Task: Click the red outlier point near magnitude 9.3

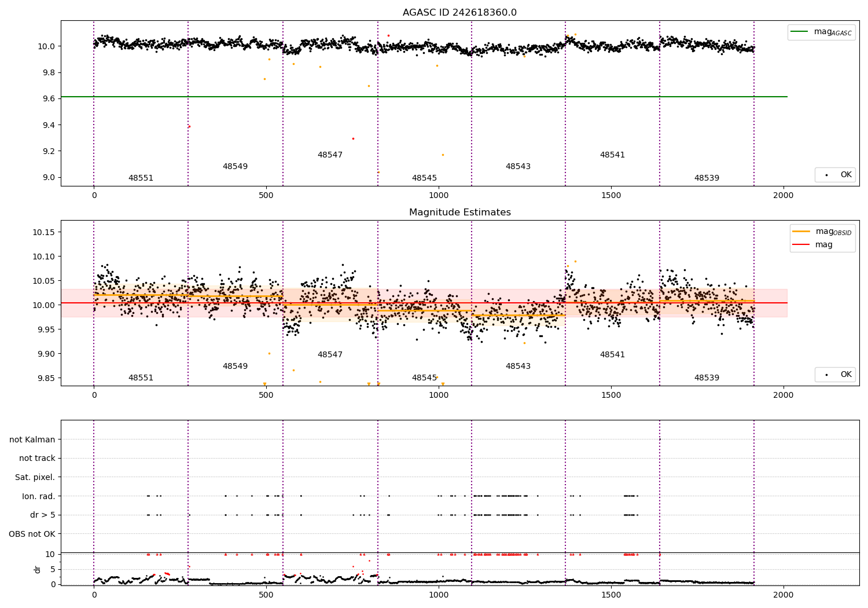Action: [353, 138]
